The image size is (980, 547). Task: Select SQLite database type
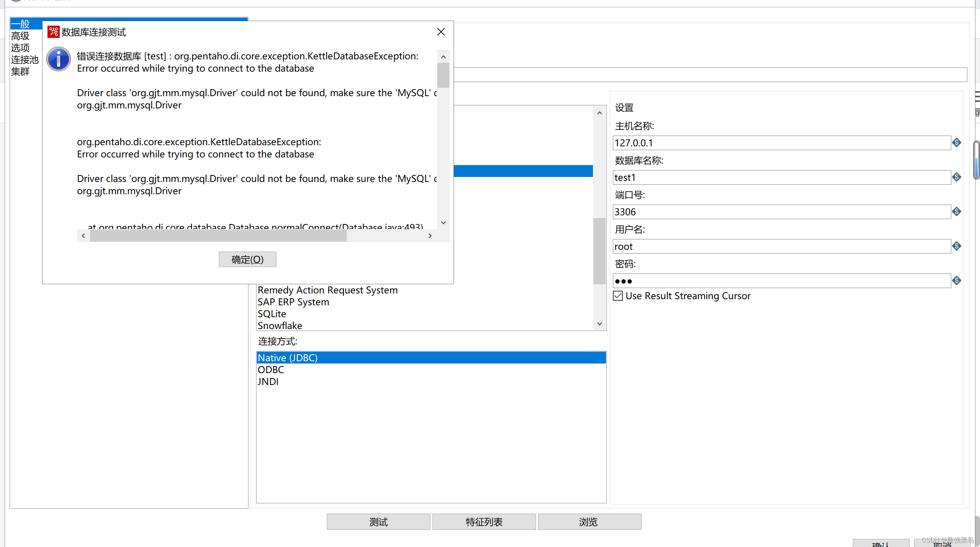(x=425, y=314)
